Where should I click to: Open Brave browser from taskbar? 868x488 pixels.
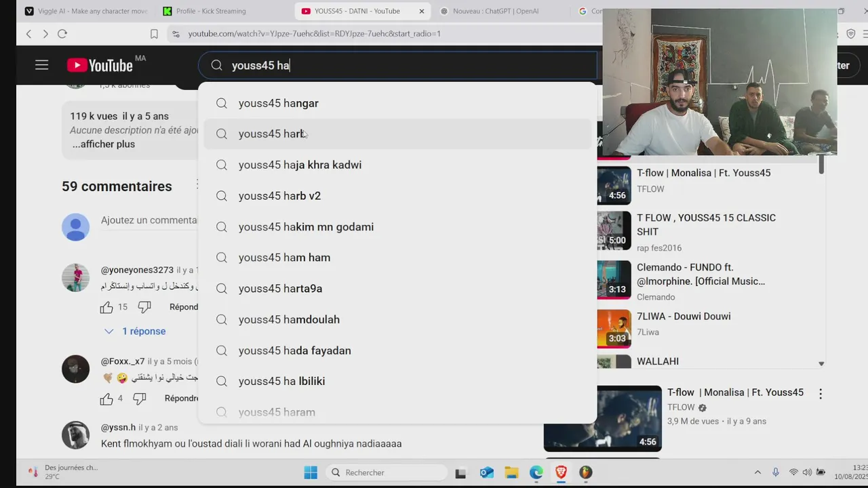tap(561, 472)
